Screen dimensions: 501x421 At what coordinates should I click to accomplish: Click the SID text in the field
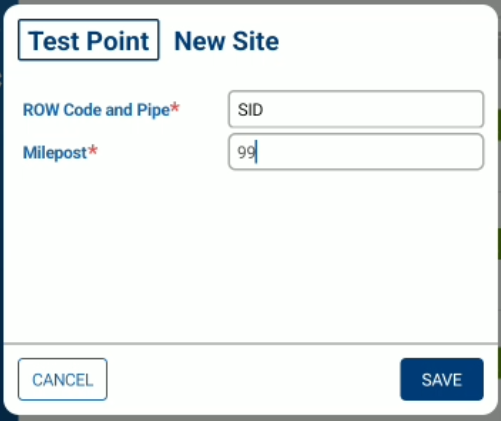pyautogui.click(x=250, y=110)
